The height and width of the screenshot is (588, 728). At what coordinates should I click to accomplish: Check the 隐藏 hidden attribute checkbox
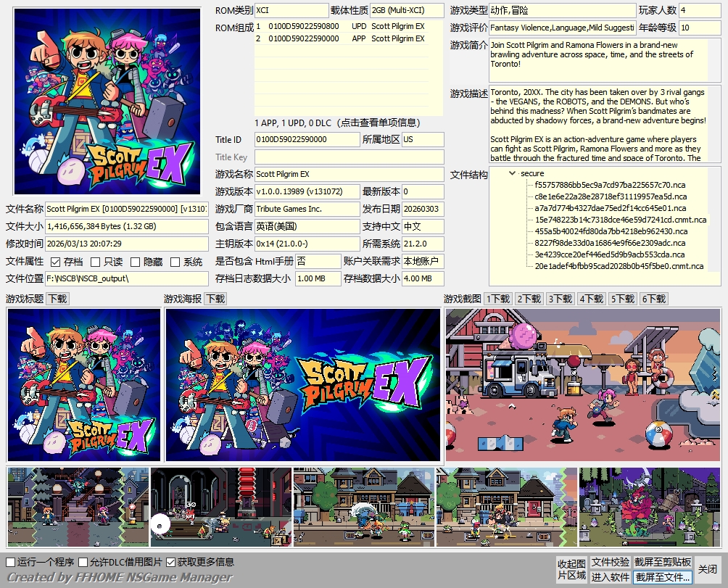135,262
